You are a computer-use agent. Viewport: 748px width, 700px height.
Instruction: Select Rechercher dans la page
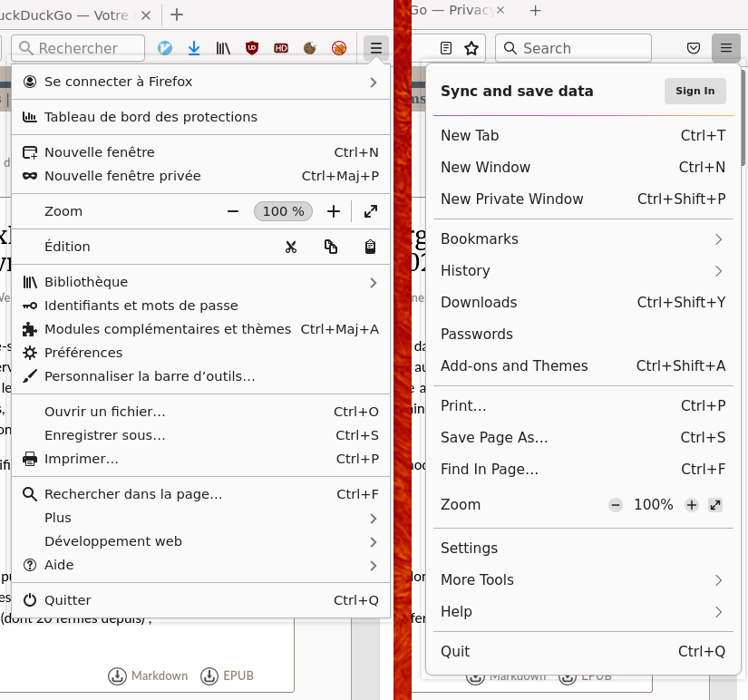[201, 494]
